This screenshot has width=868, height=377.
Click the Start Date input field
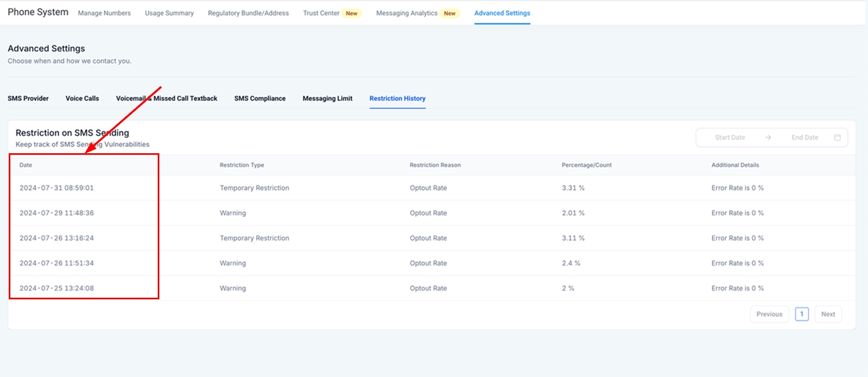tap(729, 137)
